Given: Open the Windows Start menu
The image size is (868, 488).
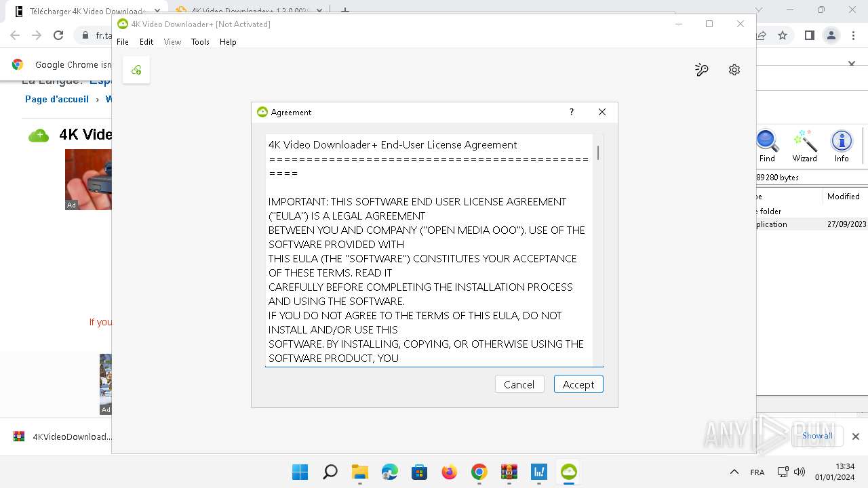Looking at the screenshot, I should 300,472.
